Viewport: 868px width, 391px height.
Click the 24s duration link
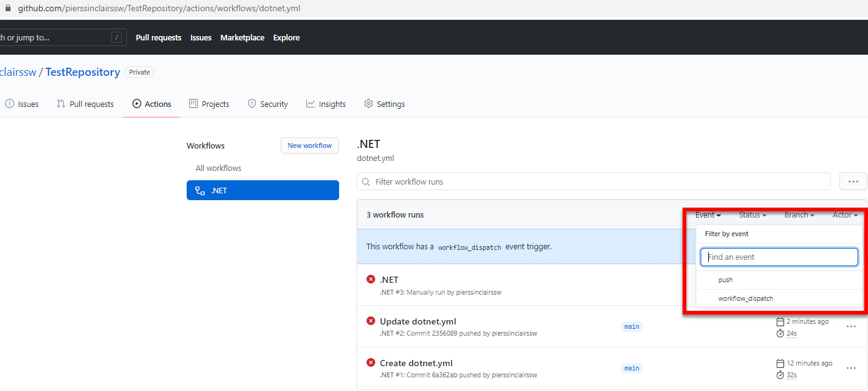pyautogui.click(x=791, y=333)
